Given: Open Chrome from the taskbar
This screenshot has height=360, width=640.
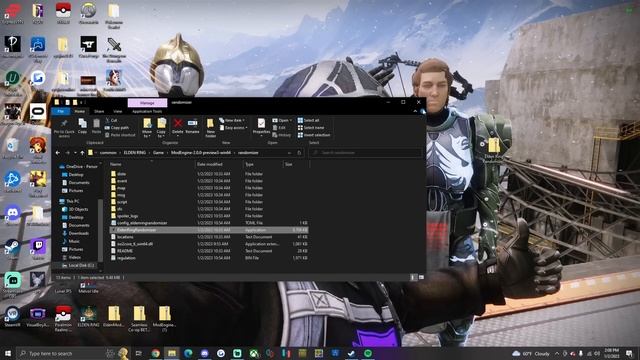Looking at the screenshot, I should (x=156, y=353).
